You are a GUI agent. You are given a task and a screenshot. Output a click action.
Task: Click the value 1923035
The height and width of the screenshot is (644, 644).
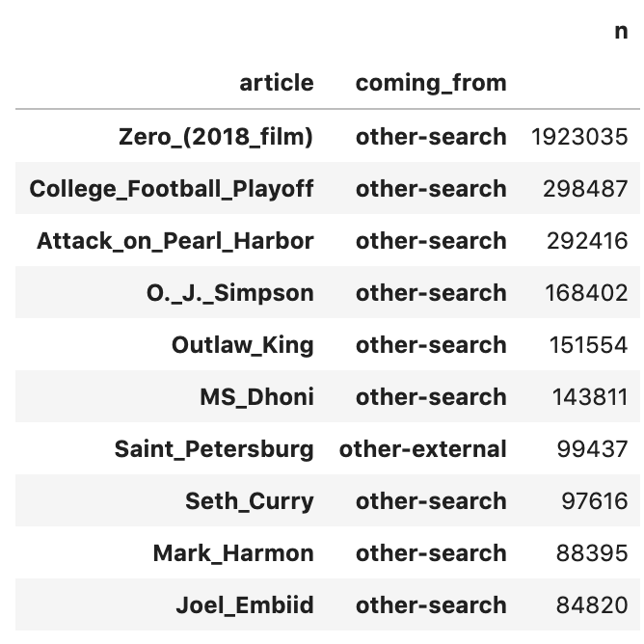pos(579,137)
